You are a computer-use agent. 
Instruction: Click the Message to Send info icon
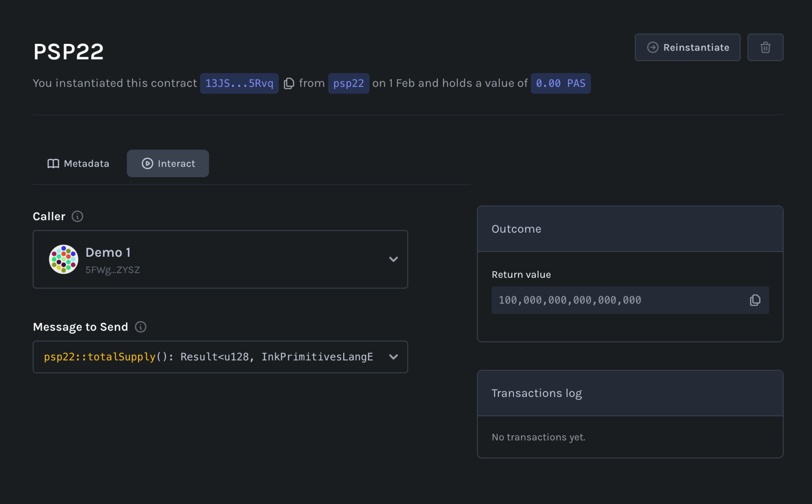pos(141,327)
